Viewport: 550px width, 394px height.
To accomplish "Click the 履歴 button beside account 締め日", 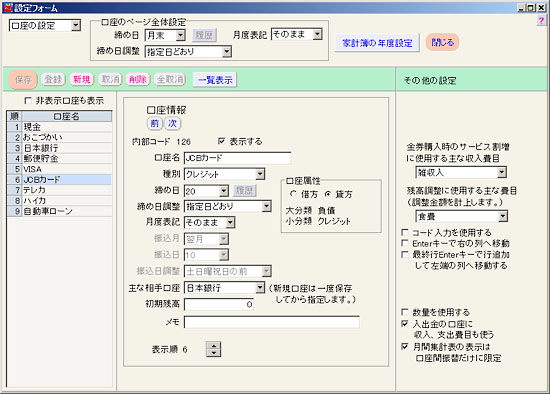I will [244, 191].
